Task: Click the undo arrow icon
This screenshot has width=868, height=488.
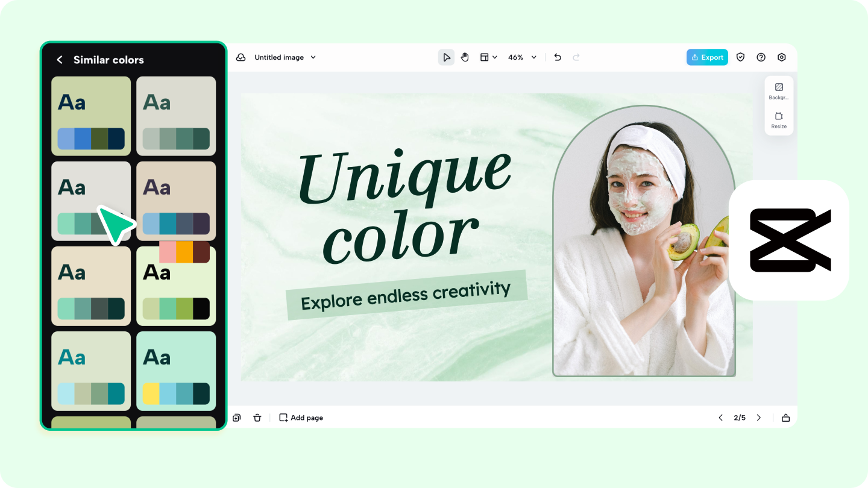Action: point(557,57)
